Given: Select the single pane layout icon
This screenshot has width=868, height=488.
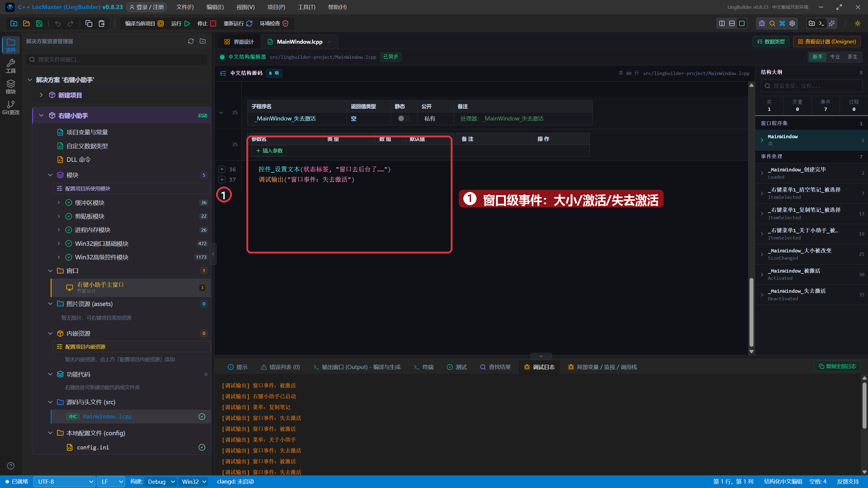Looking at the screenshot, I should [742, 23].
